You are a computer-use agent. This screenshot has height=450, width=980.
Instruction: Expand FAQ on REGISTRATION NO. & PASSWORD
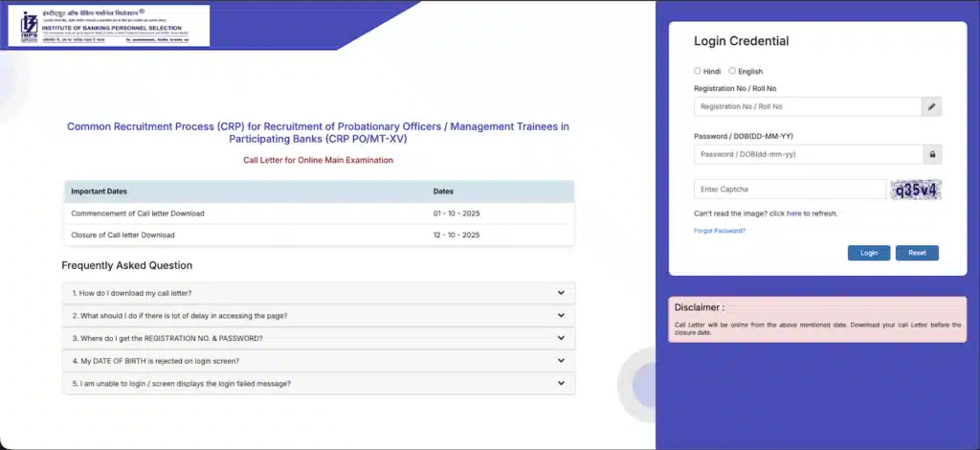pos(319,338)
